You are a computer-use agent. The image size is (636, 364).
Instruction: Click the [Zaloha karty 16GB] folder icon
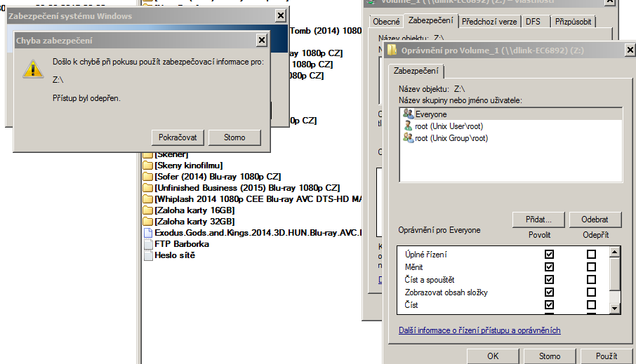point(147,210)
